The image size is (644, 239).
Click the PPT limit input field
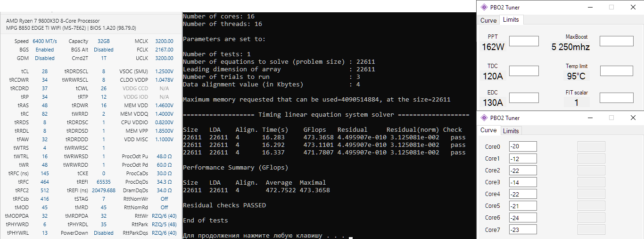(x=524, y=41)
